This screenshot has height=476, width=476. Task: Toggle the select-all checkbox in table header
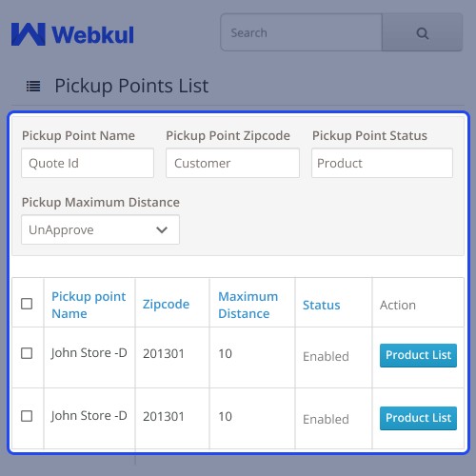27,304
